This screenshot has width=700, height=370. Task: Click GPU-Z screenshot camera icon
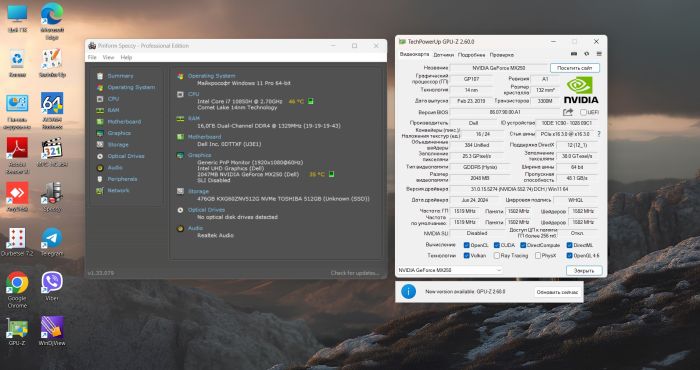coord(574,54)
